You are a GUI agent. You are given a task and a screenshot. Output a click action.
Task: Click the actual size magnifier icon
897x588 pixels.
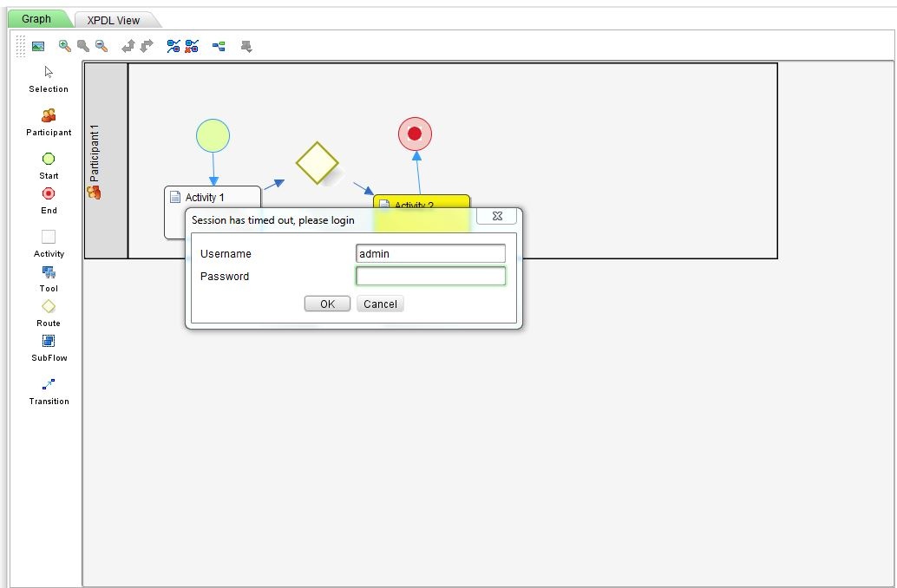(83, 46)
